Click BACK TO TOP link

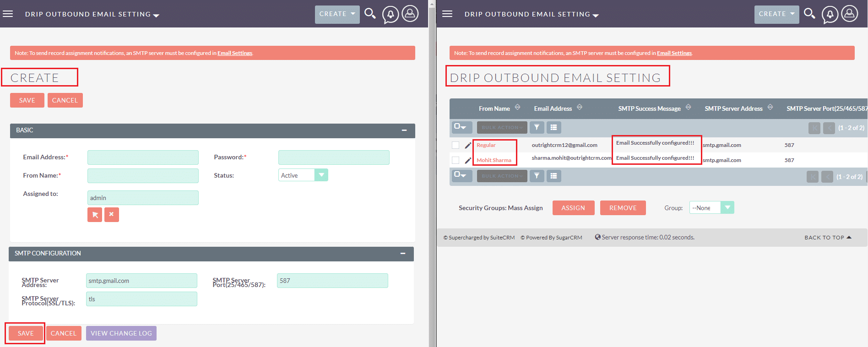point(828,238)
